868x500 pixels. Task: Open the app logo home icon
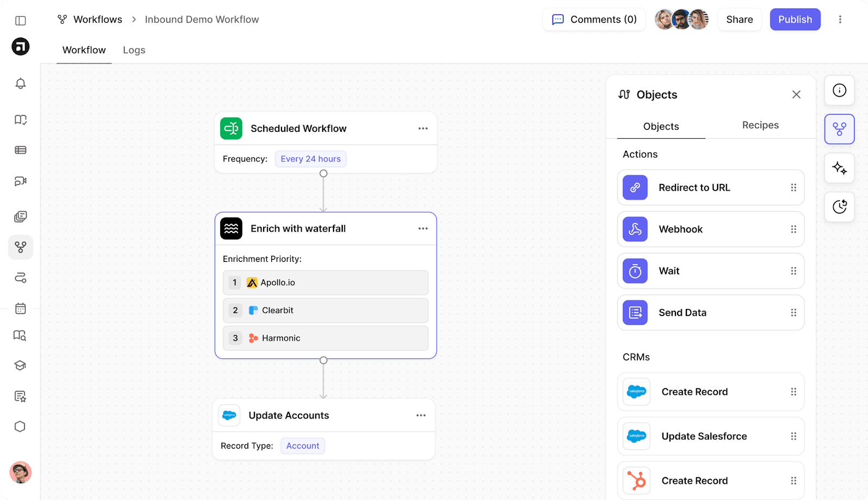pyautogui.click(x=21, y=46)
